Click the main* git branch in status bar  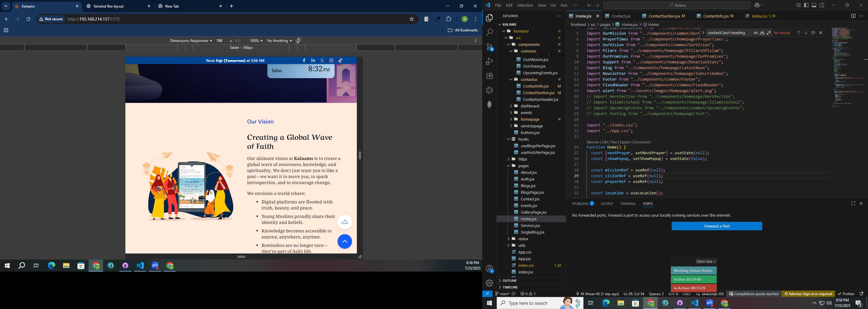[x=502, y=294]
